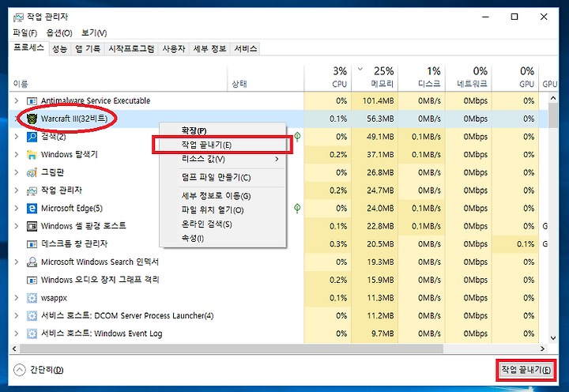This screenshot has height=392, width=569.
Task: Sort by the 메모리 column header
Action: pos(375,77)
